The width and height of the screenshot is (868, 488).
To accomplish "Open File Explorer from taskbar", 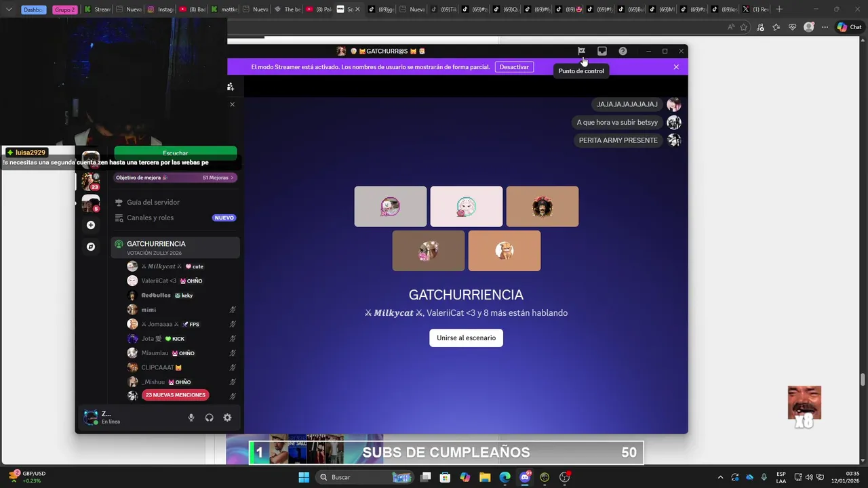I will point(485,477).
